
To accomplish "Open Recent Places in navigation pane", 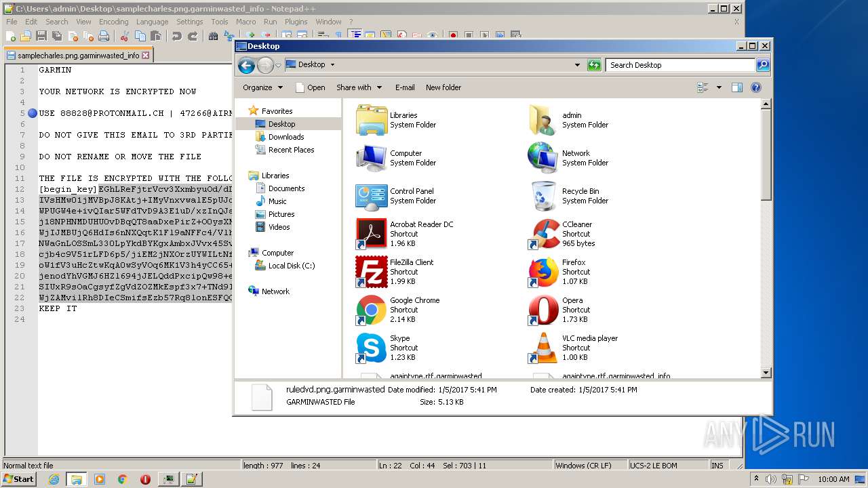I will click(x=291, y=150).
